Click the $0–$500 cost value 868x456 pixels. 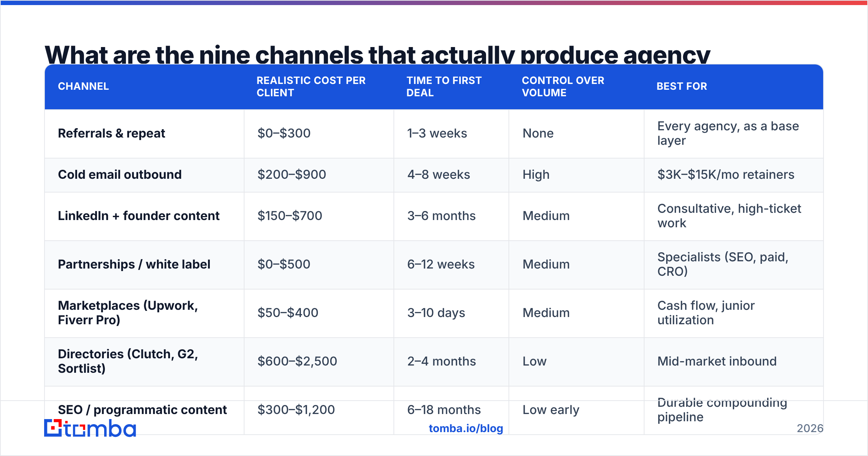284,264
